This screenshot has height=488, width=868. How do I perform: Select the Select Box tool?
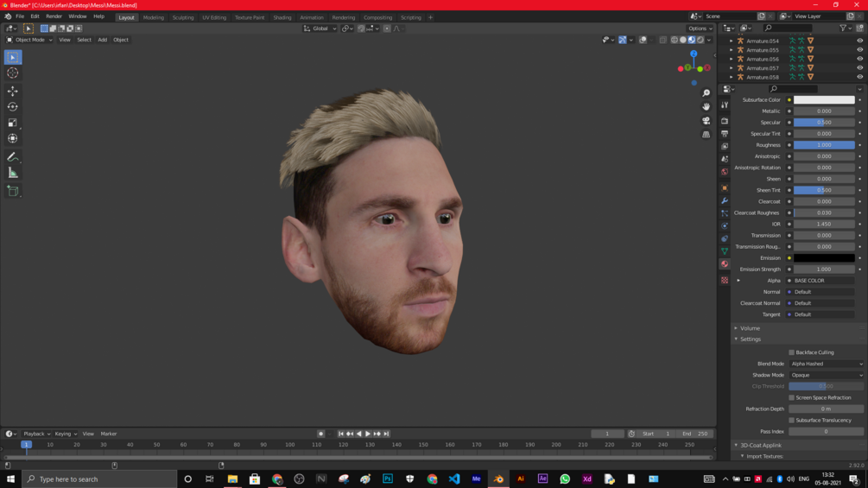click(x=13, y=57)
